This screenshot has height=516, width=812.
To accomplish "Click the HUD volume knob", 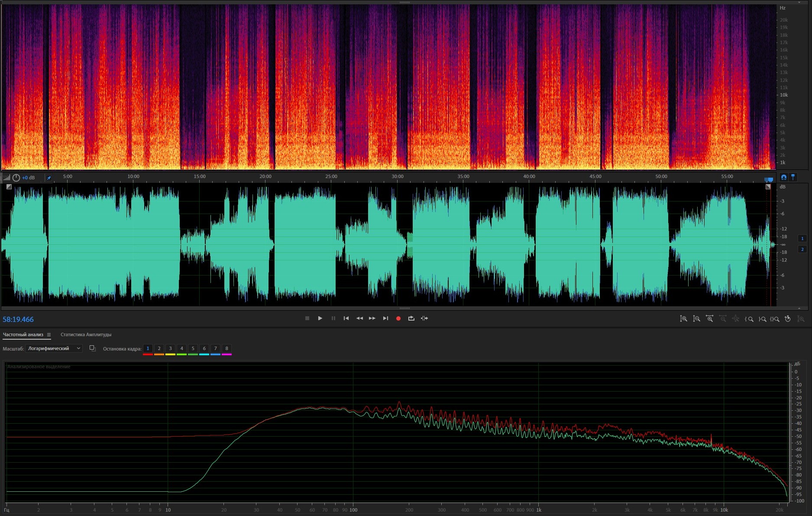I will point(16,178).
